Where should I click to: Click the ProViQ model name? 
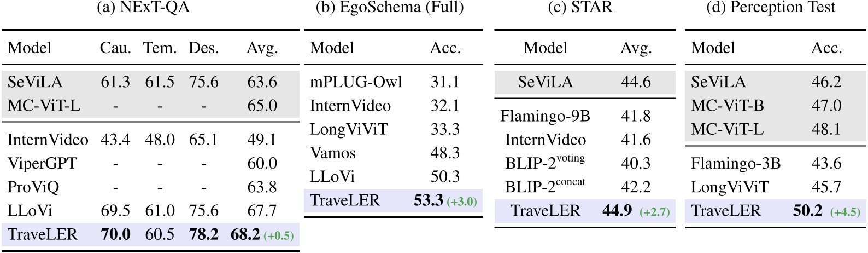tap(33, 187)
